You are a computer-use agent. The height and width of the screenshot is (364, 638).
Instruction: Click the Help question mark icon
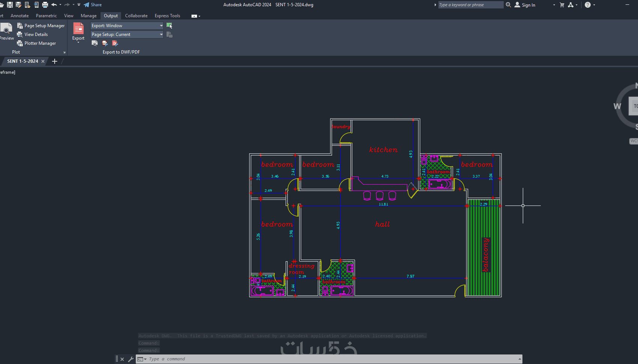tap(588, 5)
